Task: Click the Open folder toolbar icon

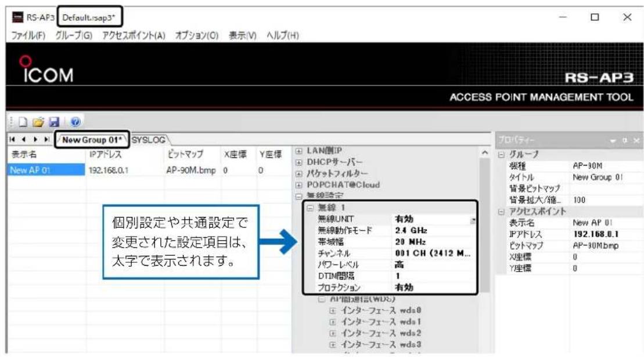Action: (38, 122)
